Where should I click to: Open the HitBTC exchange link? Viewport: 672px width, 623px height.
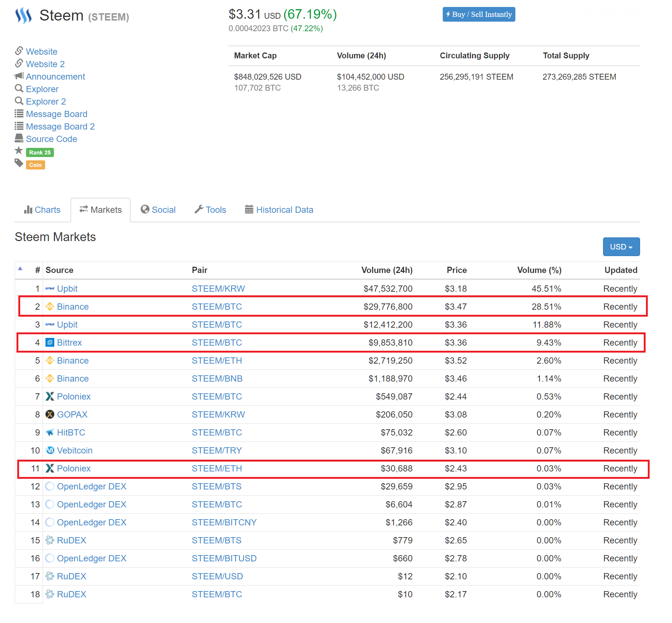(x=71, y=433)
